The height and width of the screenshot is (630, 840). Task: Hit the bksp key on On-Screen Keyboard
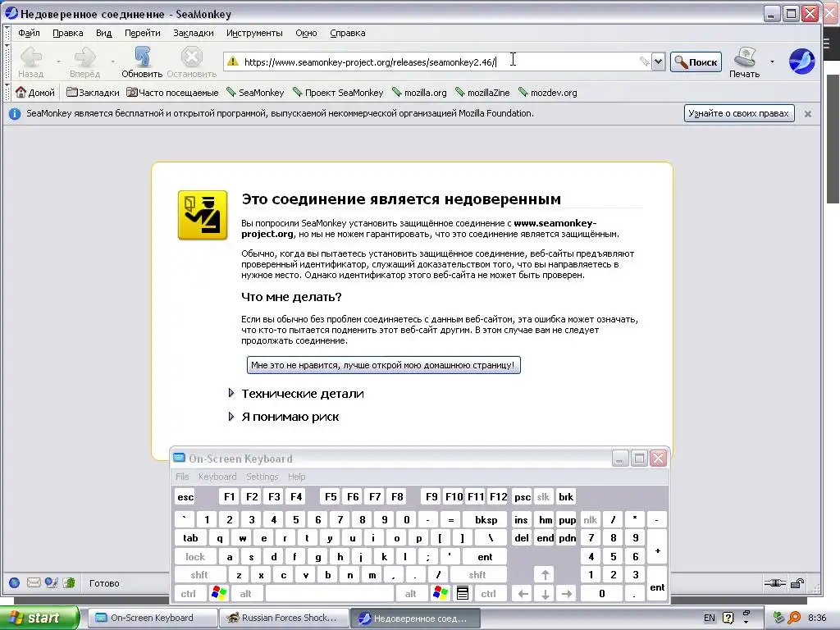coord(486,519)
